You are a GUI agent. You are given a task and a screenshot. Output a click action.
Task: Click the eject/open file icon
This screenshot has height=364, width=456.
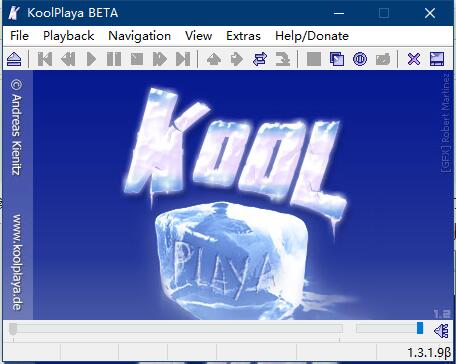coord(14,59)
